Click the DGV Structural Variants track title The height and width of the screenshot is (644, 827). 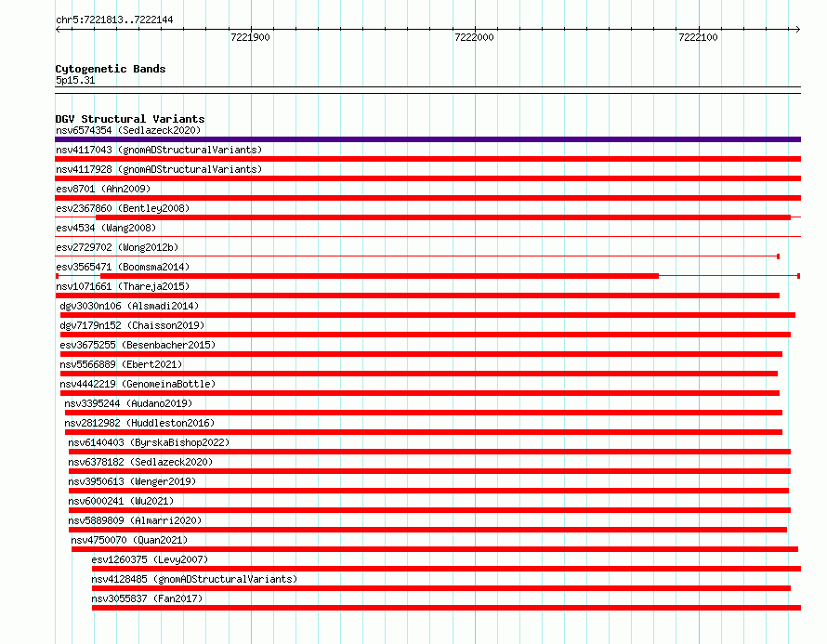[130, 119]
